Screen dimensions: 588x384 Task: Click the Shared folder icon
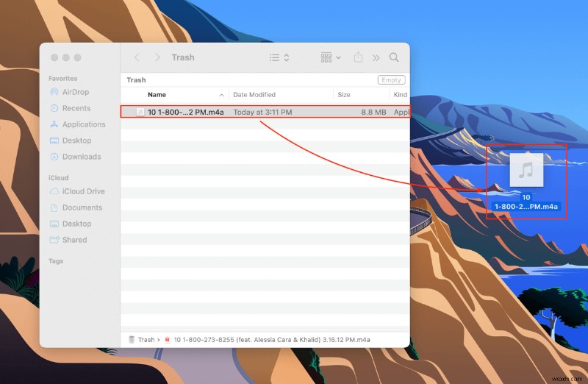click(x=54, y=240)
